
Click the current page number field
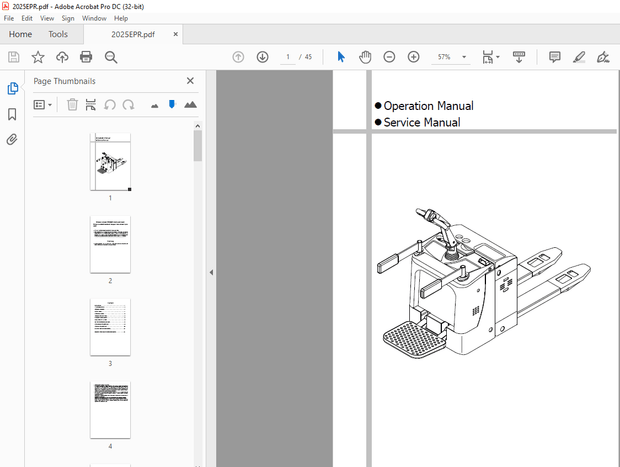click(x=288, y=57)
